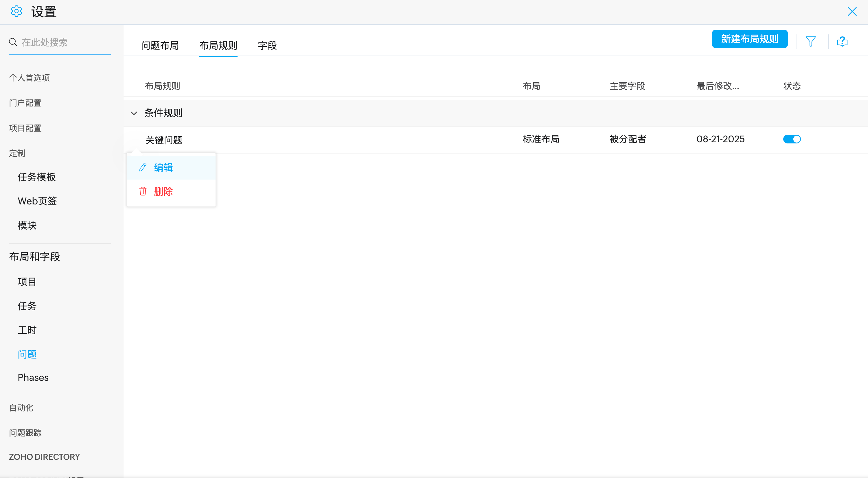Expand the 自动化 sidebar section
Viewport: 868px width, 478px height.
21,408
